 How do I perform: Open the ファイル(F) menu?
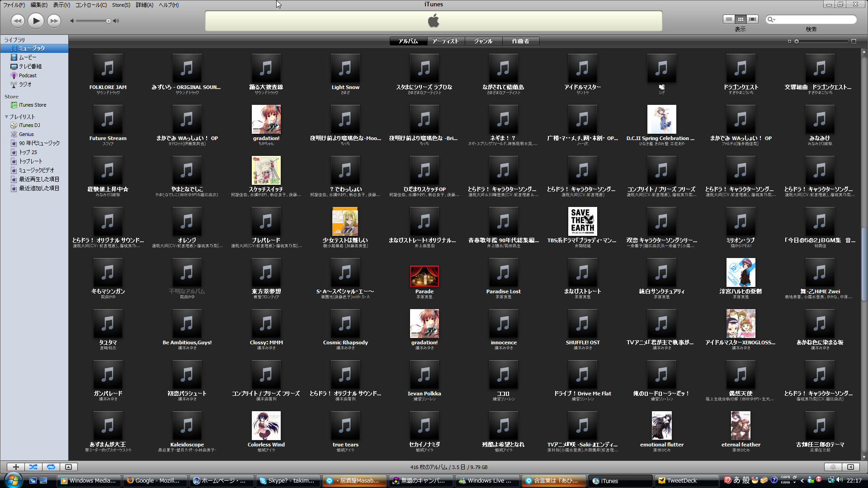14,5
